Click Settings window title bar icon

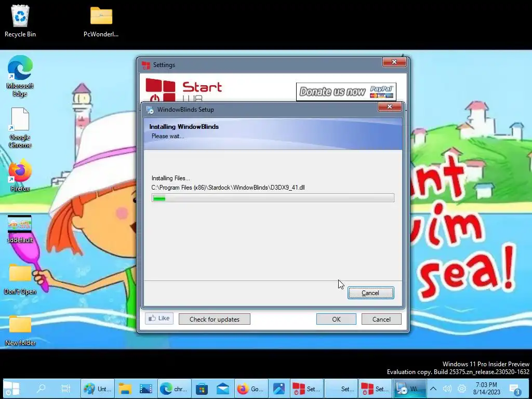coord(146,65)
